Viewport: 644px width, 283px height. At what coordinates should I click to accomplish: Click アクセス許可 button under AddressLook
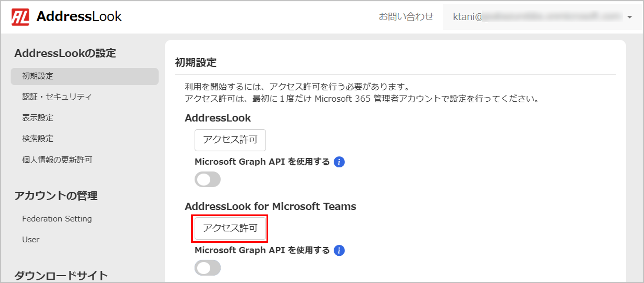(230, 140)
